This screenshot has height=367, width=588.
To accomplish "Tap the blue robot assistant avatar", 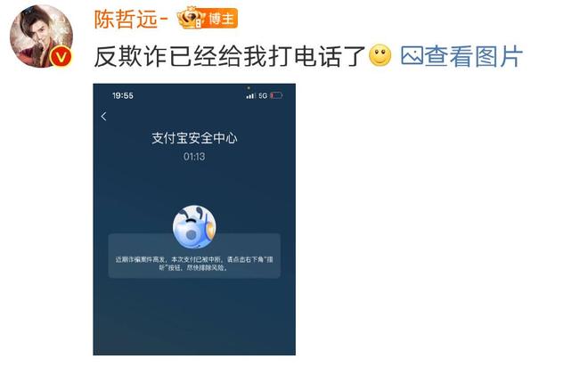I will [194, 227].
